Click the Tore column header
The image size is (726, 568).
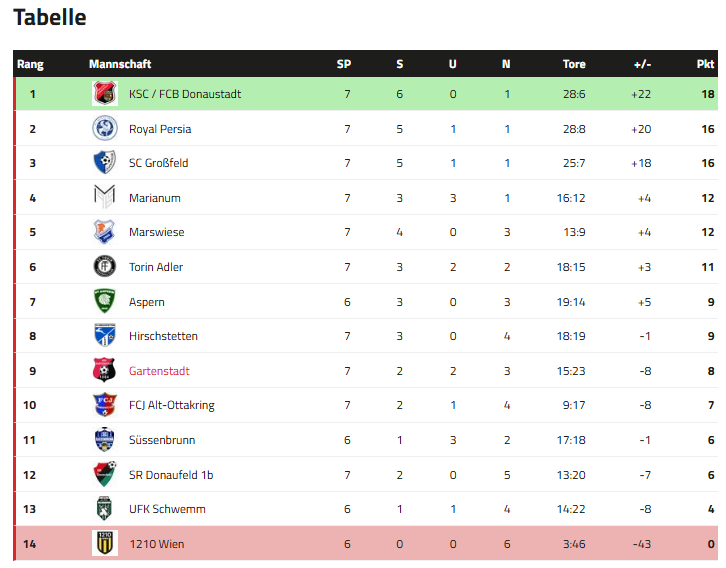574,64
